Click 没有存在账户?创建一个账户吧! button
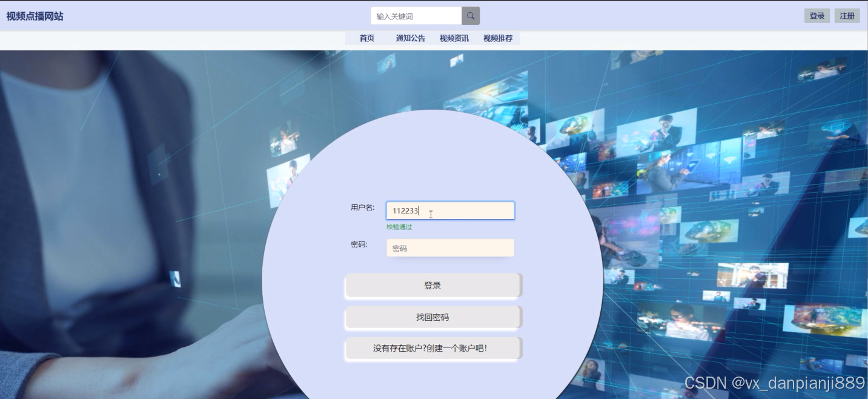The height and width of the screenshot is (399, 868). tap(432, 348)
